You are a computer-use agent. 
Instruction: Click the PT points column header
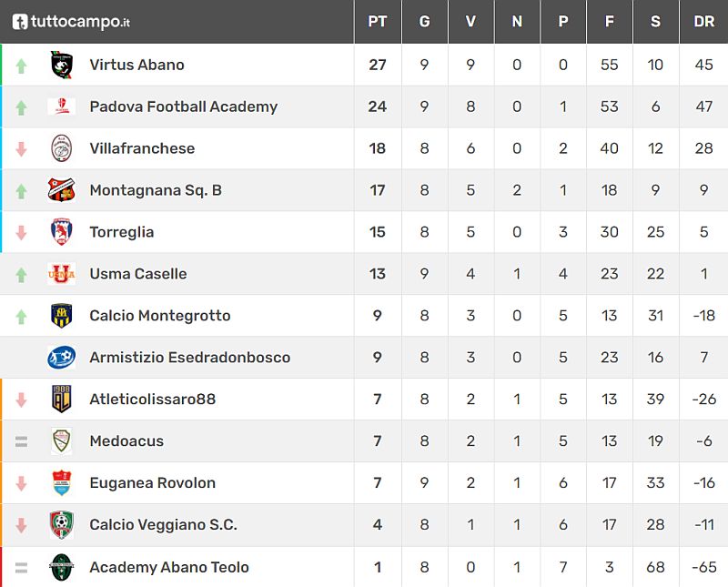click(x=378, y=22)
